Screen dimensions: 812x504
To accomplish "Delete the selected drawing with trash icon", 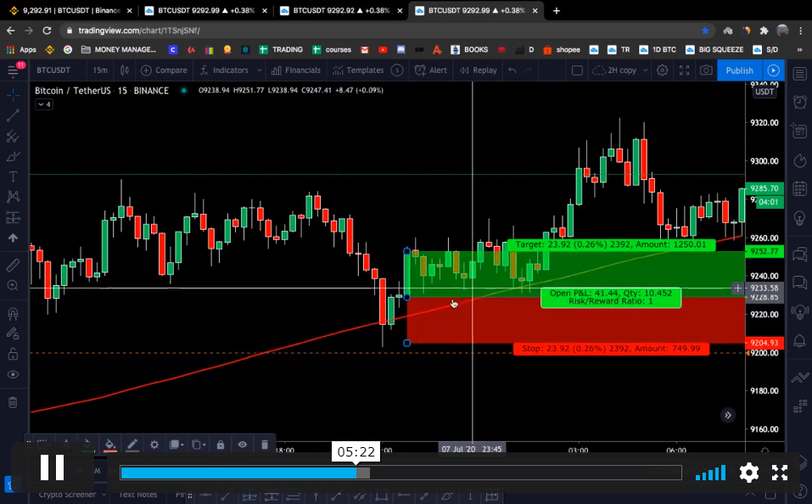I will click(265, 445).
